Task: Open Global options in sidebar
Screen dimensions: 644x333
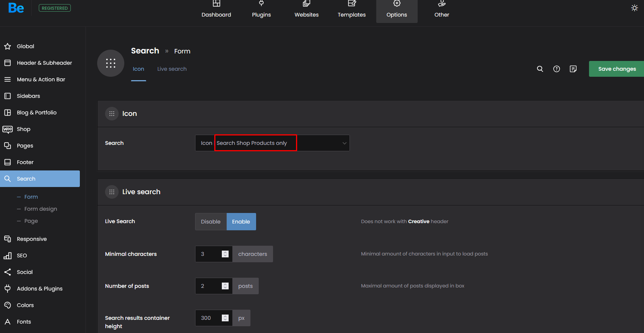Action: coord(40,46)
